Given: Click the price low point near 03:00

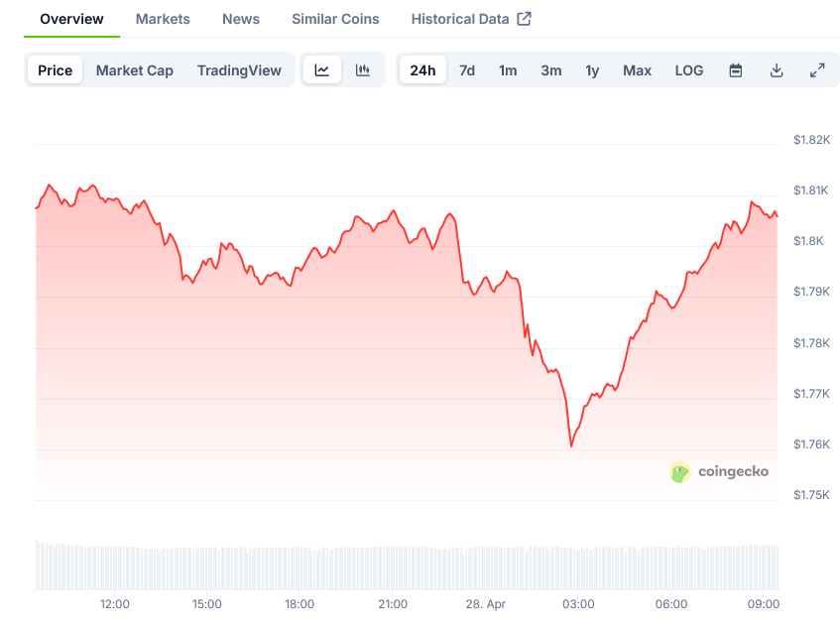Looking at the screenshot, I should tap(572, 446).
